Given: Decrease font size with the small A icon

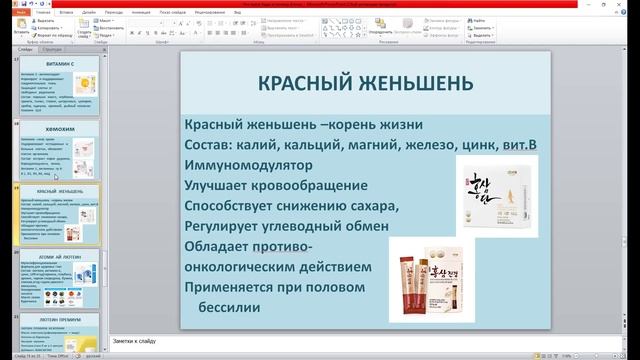Looking at the screenshot, I should pyautogui.click(x=188, y=24).
